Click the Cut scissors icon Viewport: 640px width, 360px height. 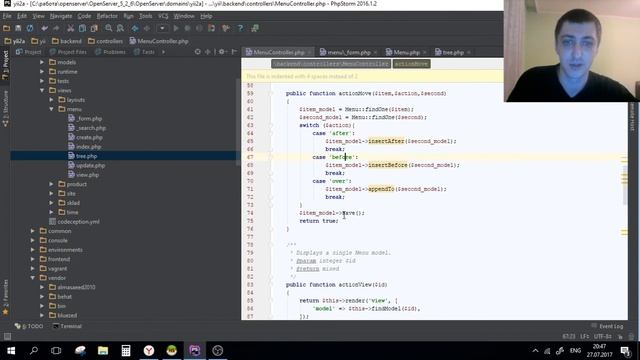tap(71, 28)
